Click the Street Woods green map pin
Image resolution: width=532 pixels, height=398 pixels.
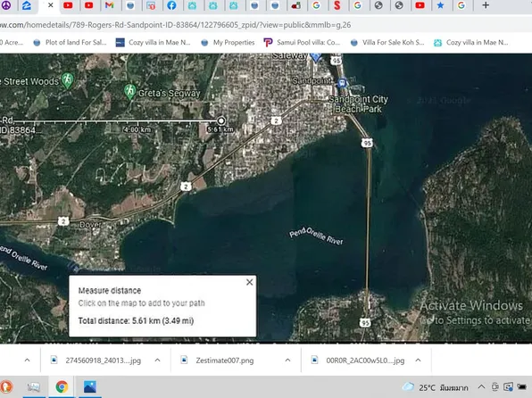click(x=67, y=80)
